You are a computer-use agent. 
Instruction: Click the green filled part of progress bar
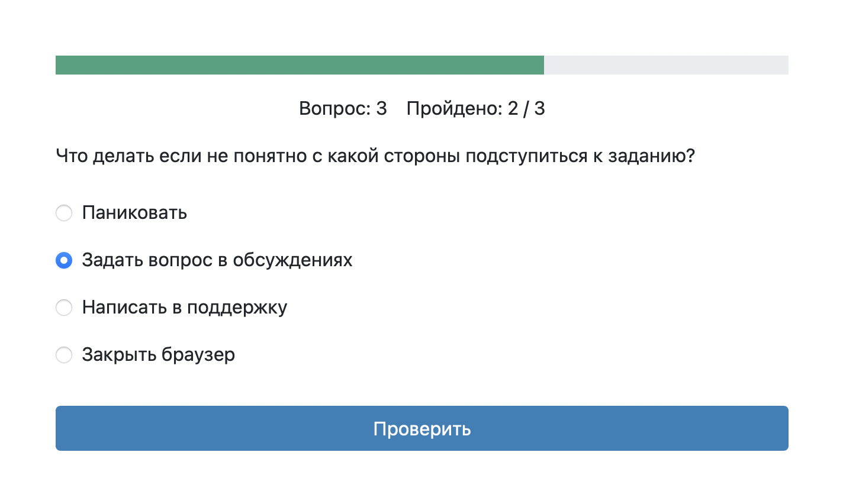(300, 65)
